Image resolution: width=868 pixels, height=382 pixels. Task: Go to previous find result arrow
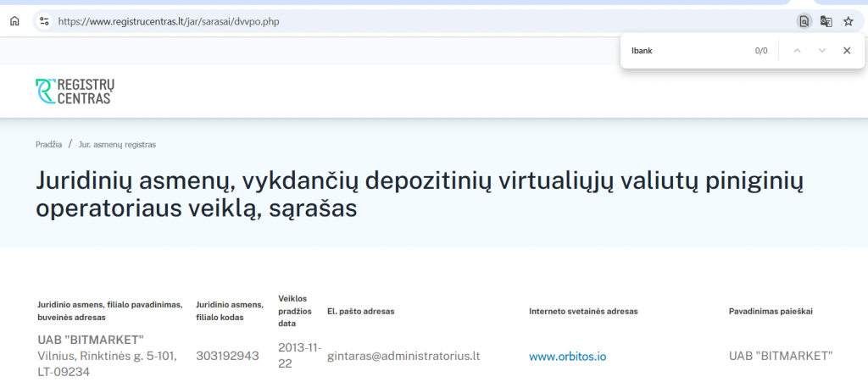[x=797, y=50]
